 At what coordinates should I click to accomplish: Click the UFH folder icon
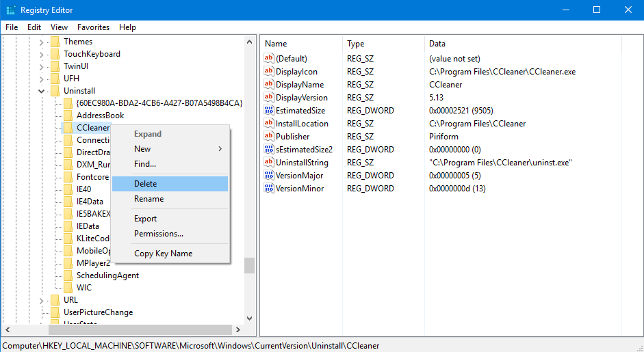pyautogui.click(x=55, y=79)
